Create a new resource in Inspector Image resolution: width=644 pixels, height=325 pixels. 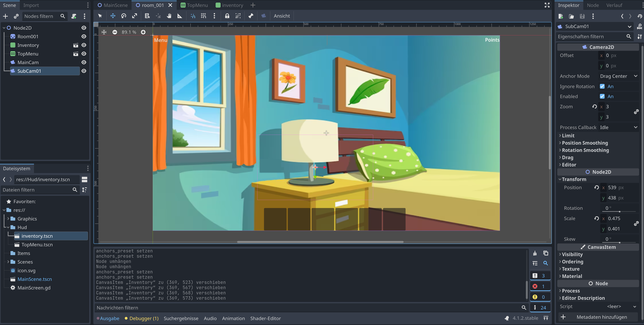tap(560, 16)
